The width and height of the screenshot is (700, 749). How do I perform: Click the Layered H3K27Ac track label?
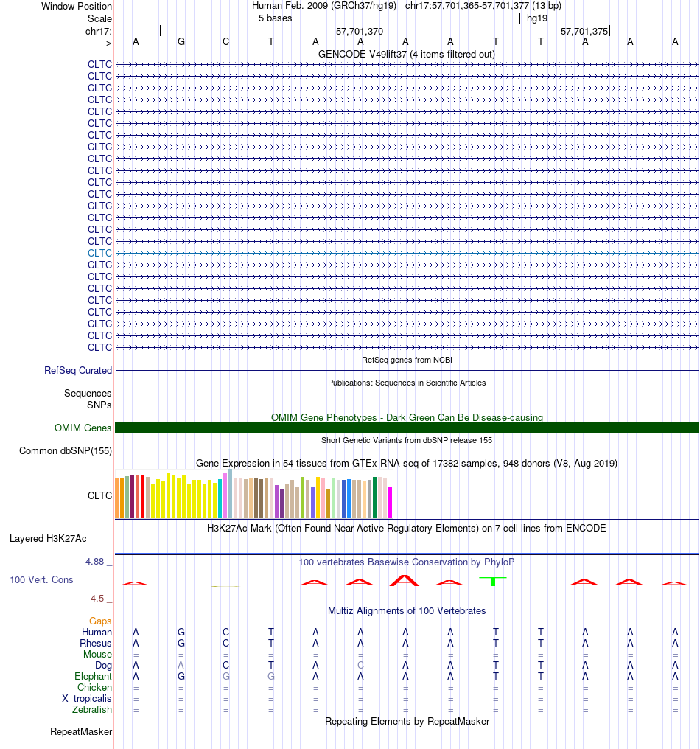point(48,539)
